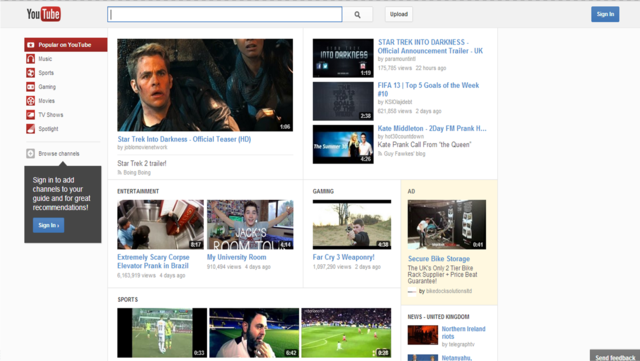Play the sports video lasting 0:28
This screenshot has height=361, width=640.
tap(346, 333)
